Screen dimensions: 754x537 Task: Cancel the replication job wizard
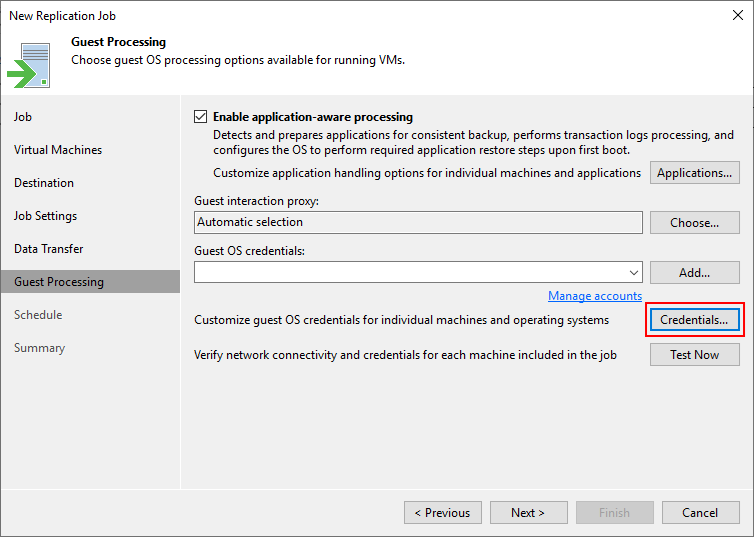[x=700, y=512]
